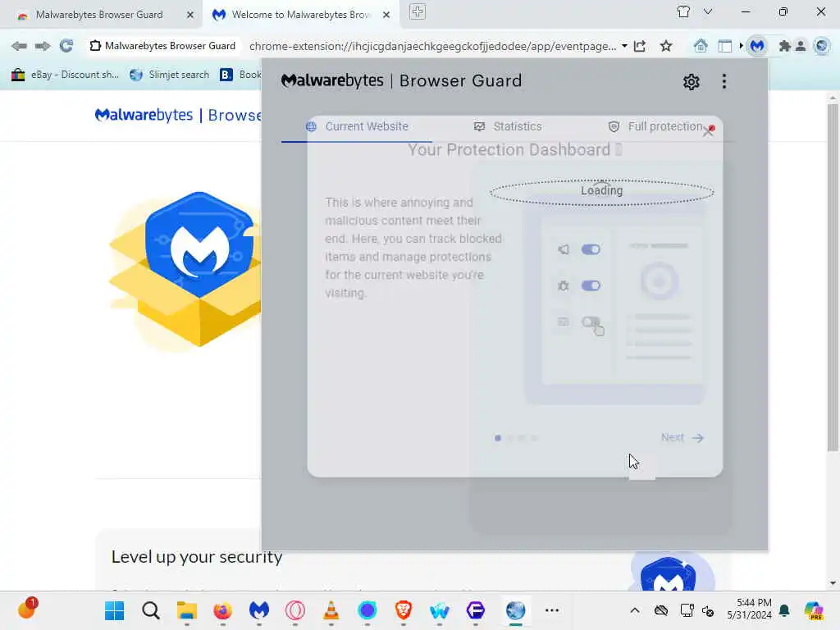Viewport: 840px width, 630px height.
Task: Launch Opera from taskbar
Action: [x=295, y=610]
